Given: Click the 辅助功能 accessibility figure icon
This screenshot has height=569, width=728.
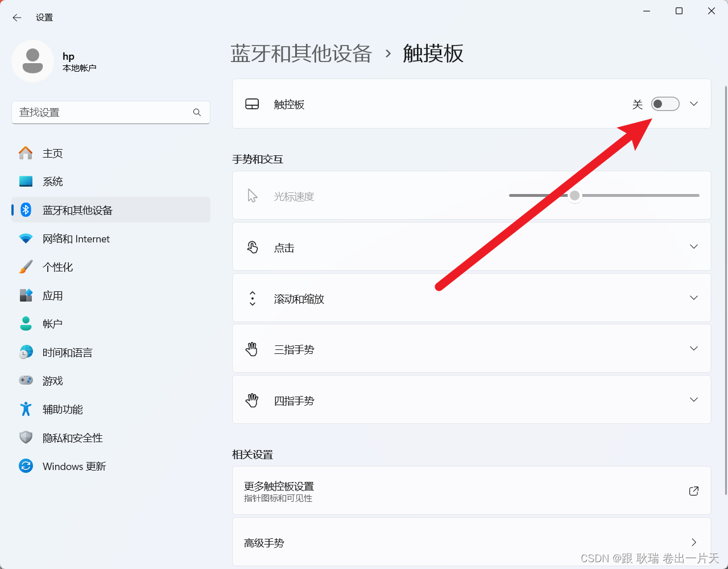Looking at the screenshot, I should [x=26, y=409].
